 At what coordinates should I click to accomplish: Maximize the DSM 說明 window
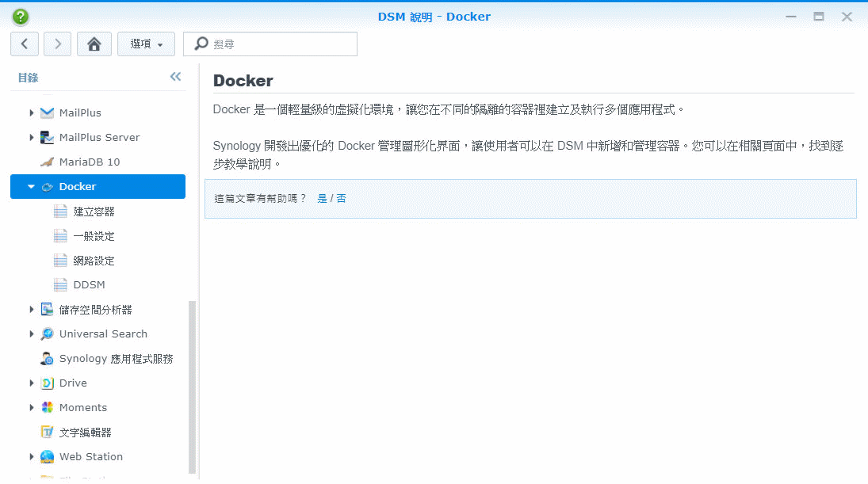pos(819,17)
